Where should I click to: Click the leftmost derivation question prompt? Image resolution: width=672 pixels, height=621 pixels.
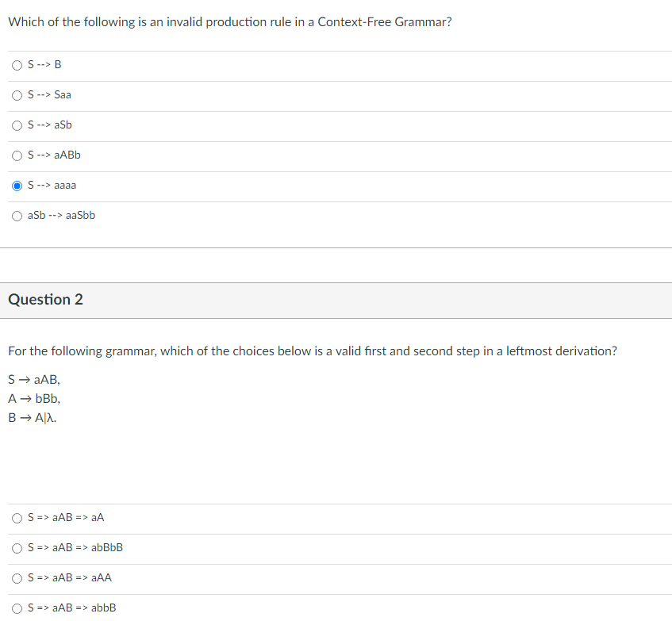pos(313,351)
